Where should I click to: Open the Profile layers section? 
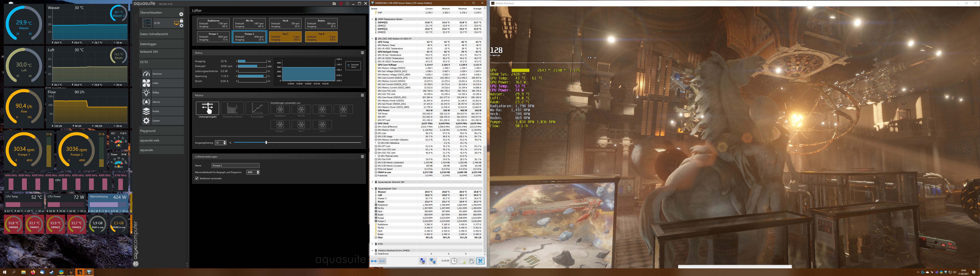pos(163,111)
